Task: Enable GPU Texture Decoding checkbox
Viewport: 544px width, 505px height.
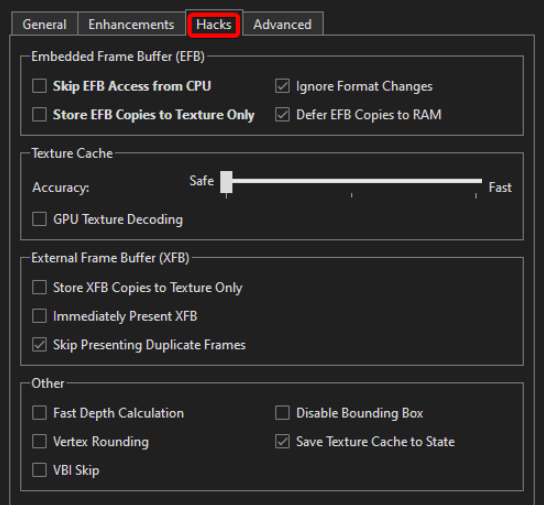Action: [x=39, y=219]
